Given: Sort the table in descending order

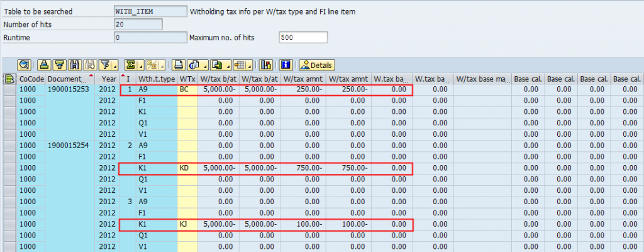Looking at the screenshot, I should [x=60, y=65].
